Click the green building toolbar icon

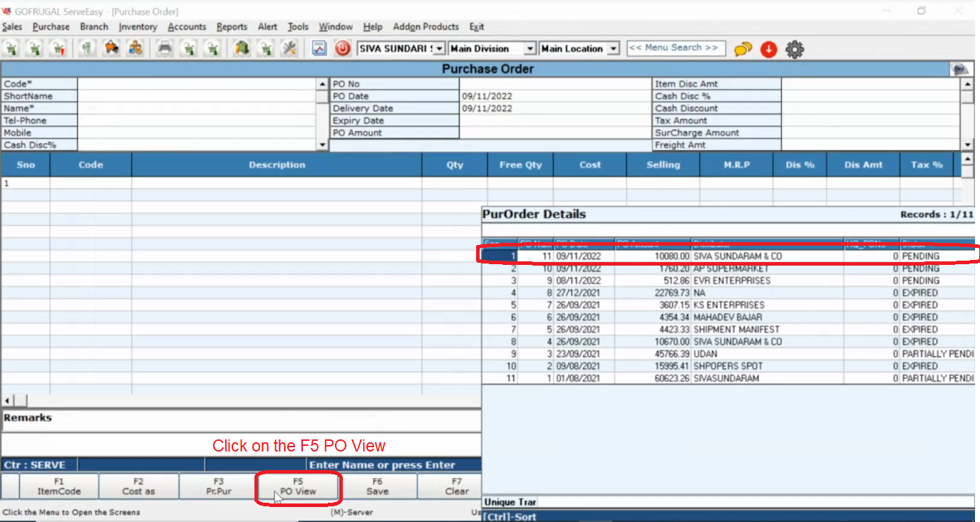242,48
